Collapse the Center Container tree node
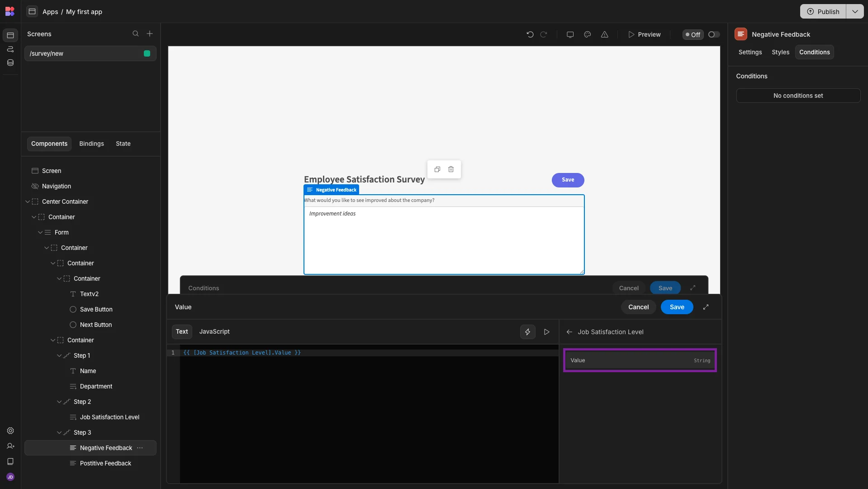This screenshot has width=868, height=489. pyautogui.click(x=28, y=201)
